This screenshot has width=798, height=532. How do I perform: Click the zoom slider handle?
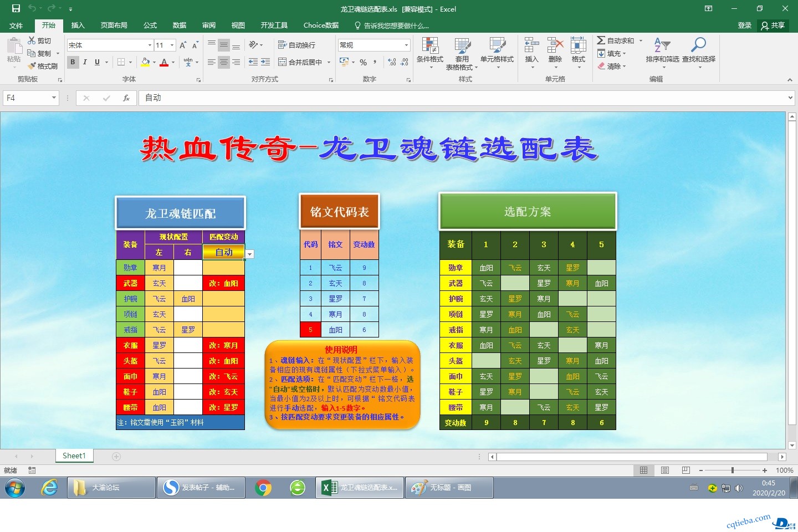tap(733, 470)
